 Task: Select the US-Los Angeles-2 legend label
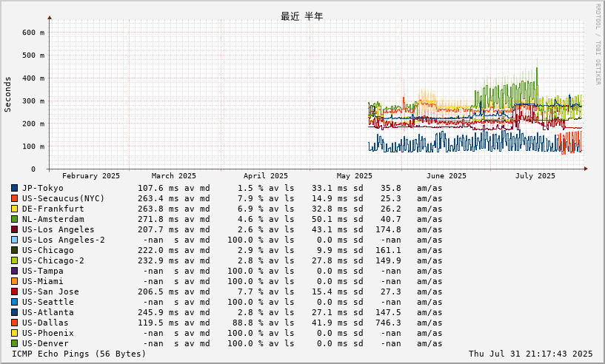click(x=63, y=240)
